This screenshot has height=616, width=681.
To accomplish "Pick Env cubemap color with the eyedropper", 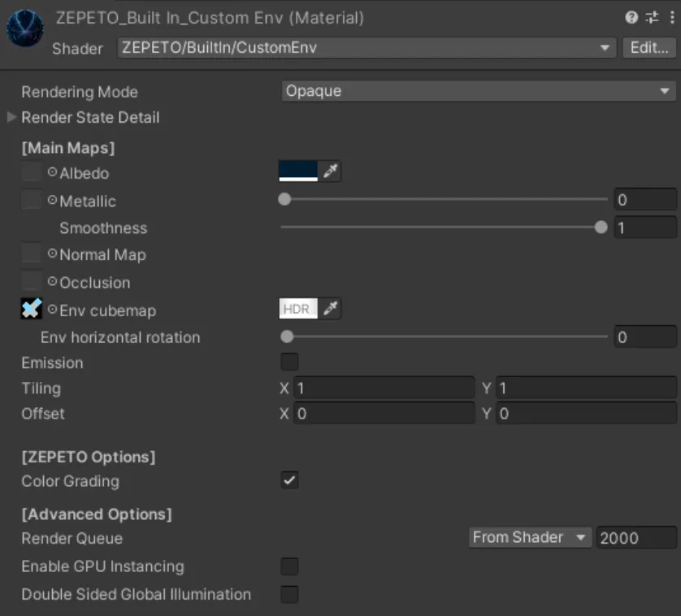I will [x=330, y=309].
